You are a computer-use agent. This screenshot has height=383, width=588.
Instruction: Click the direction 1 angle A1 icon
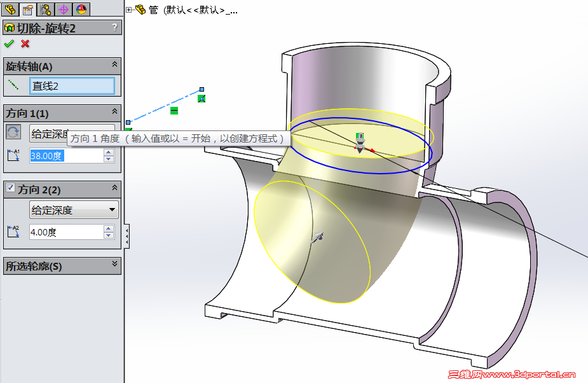(x=13, y=155)
